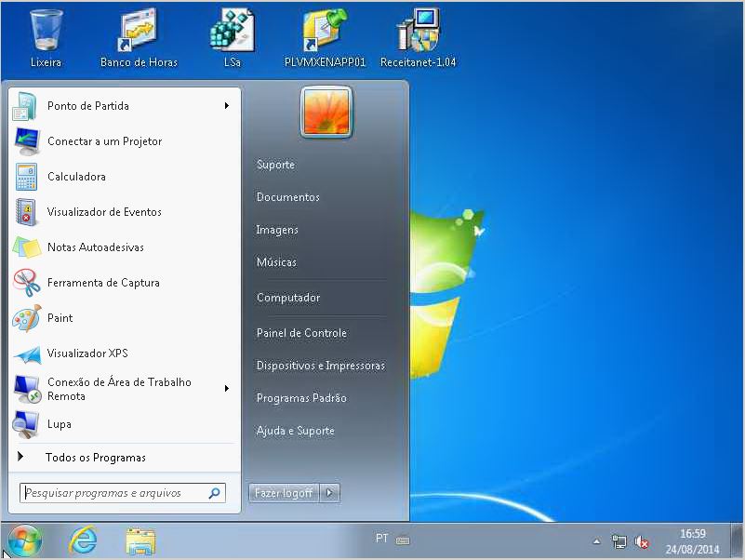Launch Visualizador de Eventos
Image resolution: width=745 pixels, height=560 pixels.
(104, 212)
